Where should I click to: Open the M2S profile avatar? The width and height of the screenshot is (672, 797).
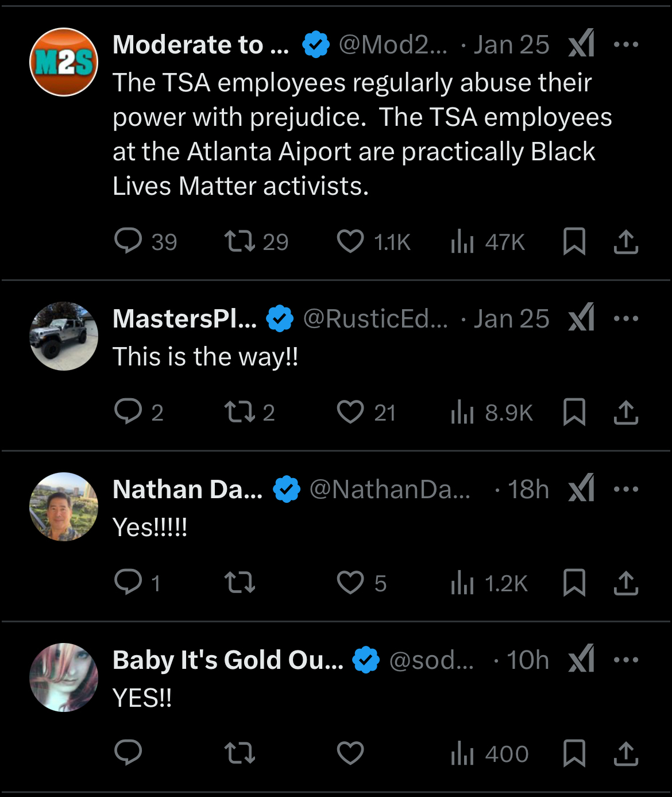tap(64, 62)
